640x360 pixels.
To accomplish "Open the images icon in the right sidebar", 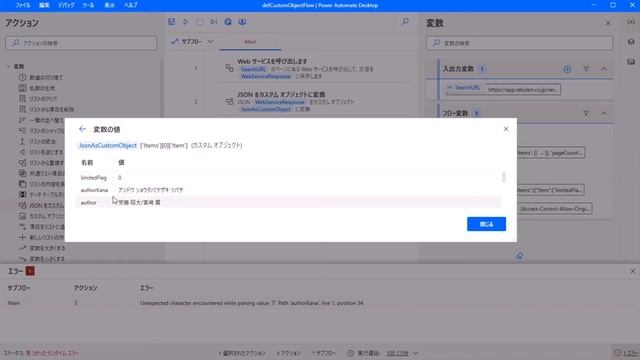I will point(631,62).
